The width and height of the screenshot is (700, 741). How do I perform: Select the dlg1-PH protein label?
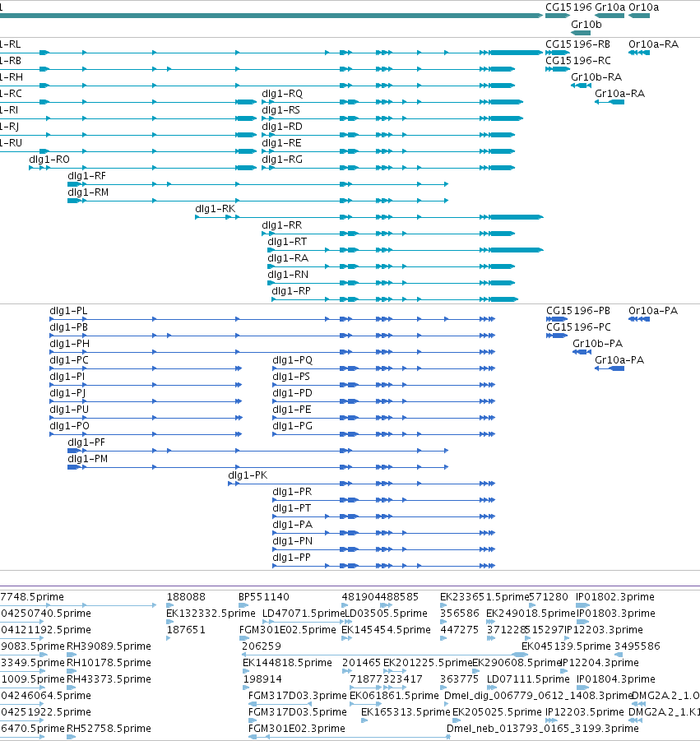click(69, 344)
